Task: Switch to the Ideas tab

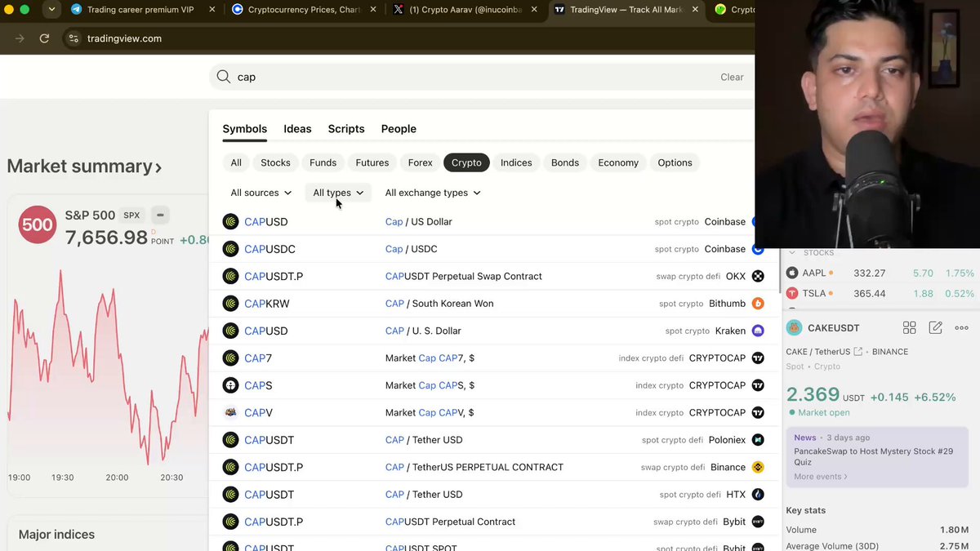Action: tap(297, 129)
